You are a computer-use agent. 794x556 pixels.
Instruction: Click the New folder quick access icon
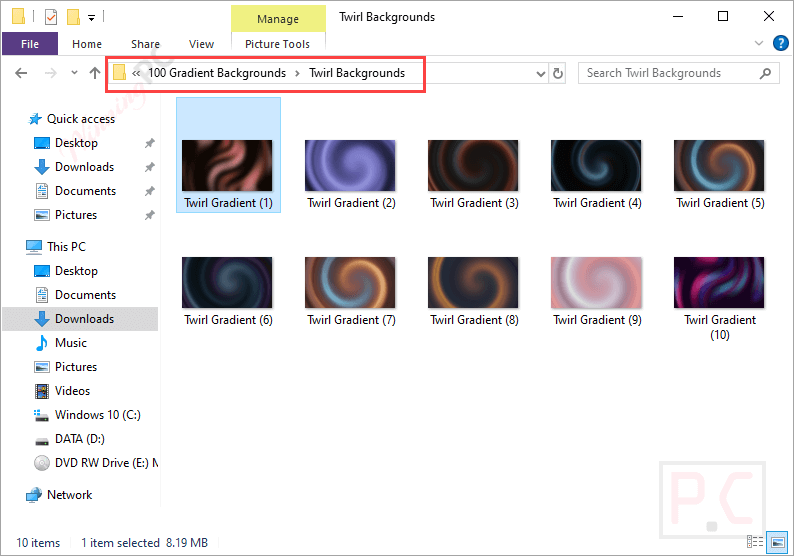(73, 17)
